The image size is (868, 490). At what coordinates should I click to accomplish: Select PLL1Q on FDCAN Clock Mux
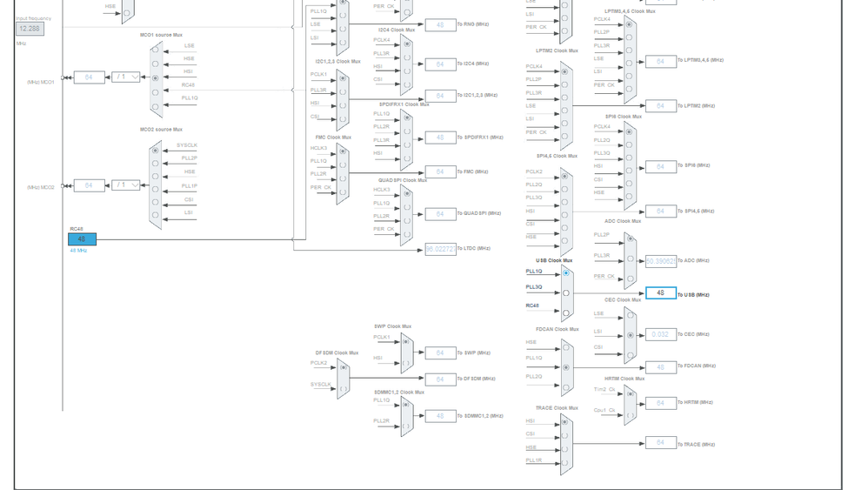565,367
